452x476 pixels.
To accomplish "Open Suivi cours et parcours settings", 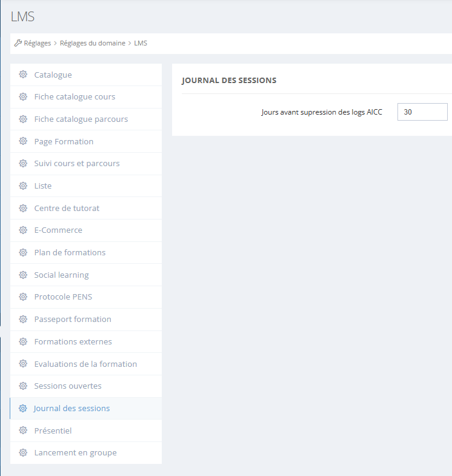I will click(x=77, y=164).
